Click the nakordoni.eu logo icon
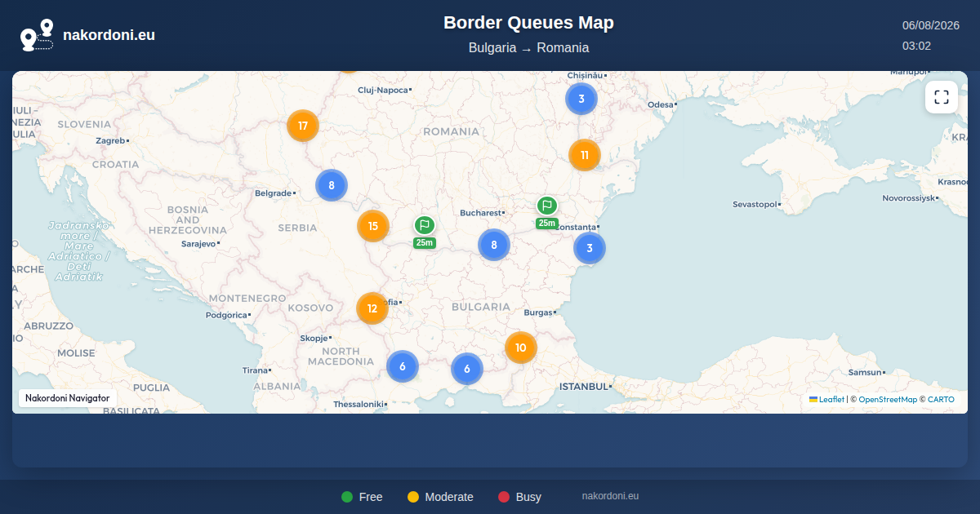980x514 pixels. coord(37,35)
